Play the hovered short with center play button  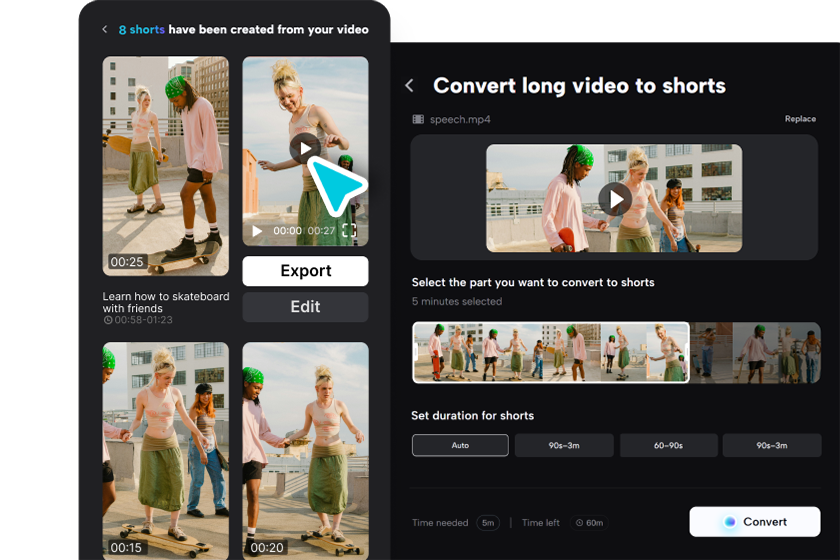pos(305,148)
